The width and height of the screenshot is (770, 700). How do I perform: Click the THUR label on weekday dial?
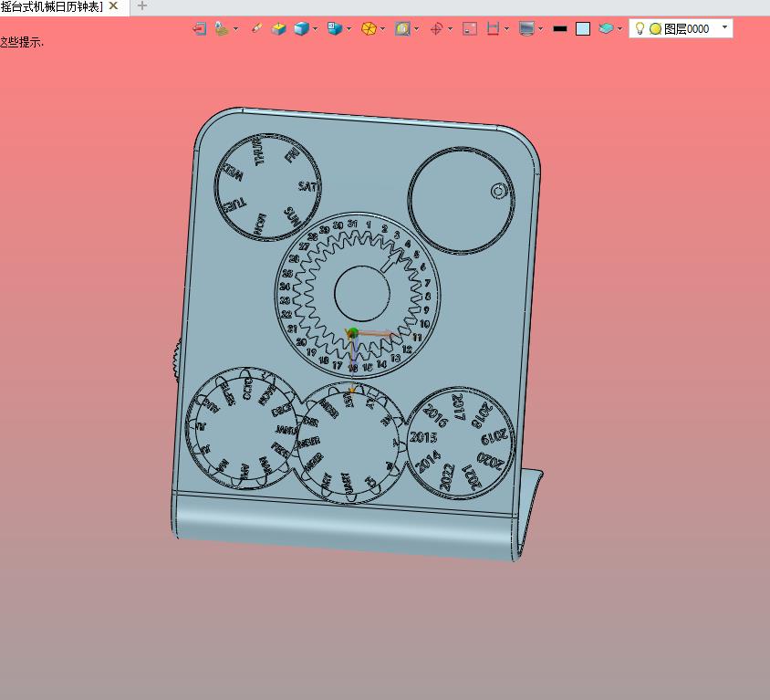click(x=258, y=151)
